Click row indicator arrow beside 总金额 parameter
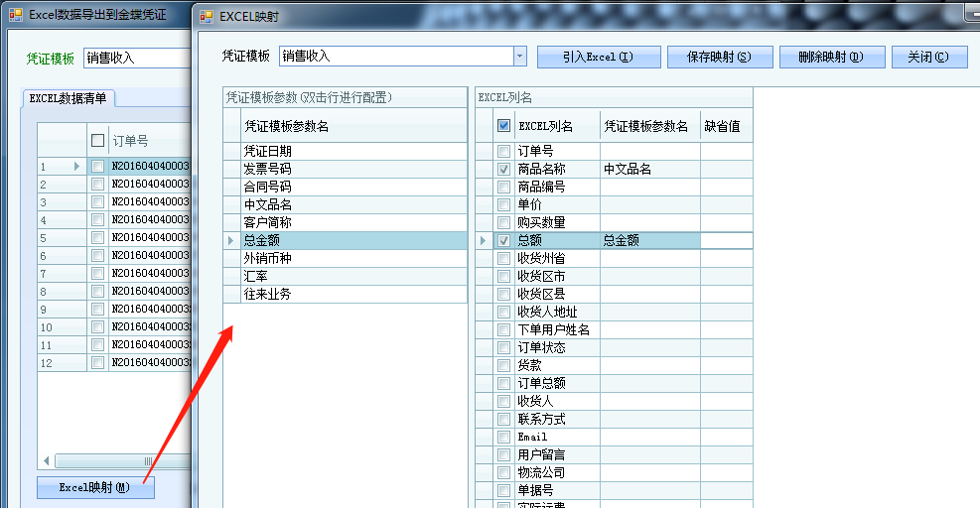Viewport: 980px width, 508px height. [231, 240]
